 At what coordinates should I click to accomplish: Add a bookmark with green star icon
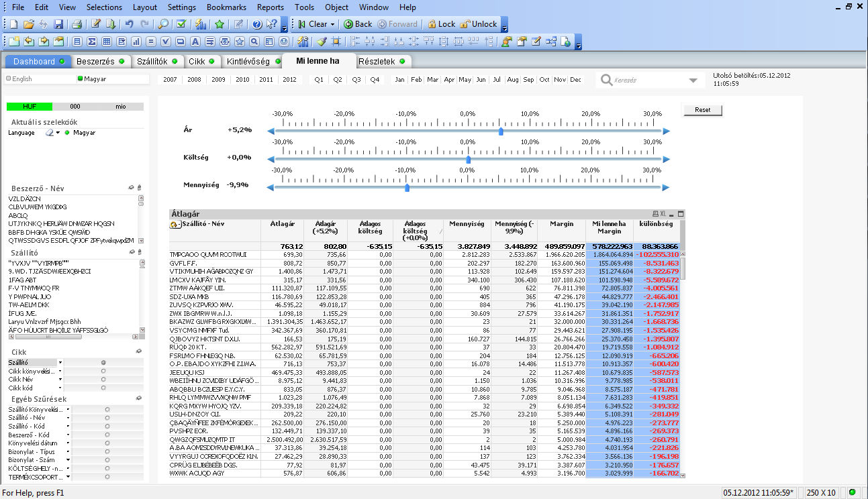click(220, 24)
